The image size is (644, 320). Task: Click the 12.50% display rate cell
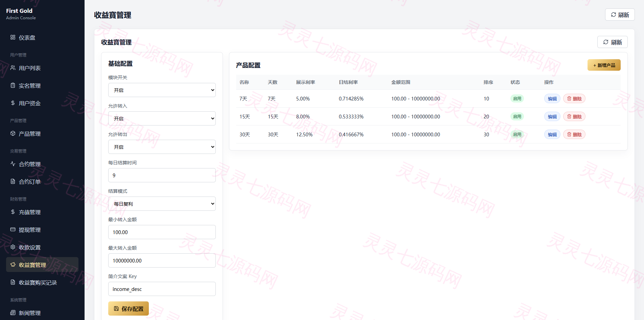(304, 135)
